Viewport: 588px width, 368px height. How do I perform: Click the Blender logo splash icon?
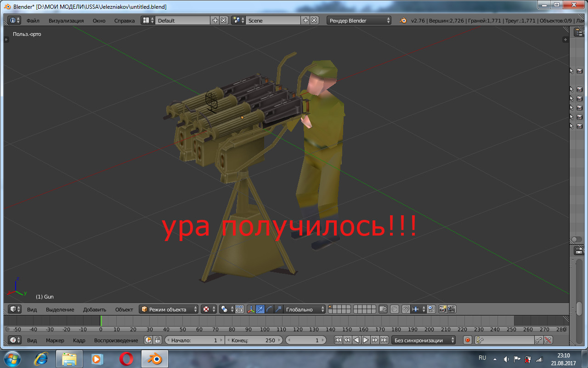click(x=403, y=20)
